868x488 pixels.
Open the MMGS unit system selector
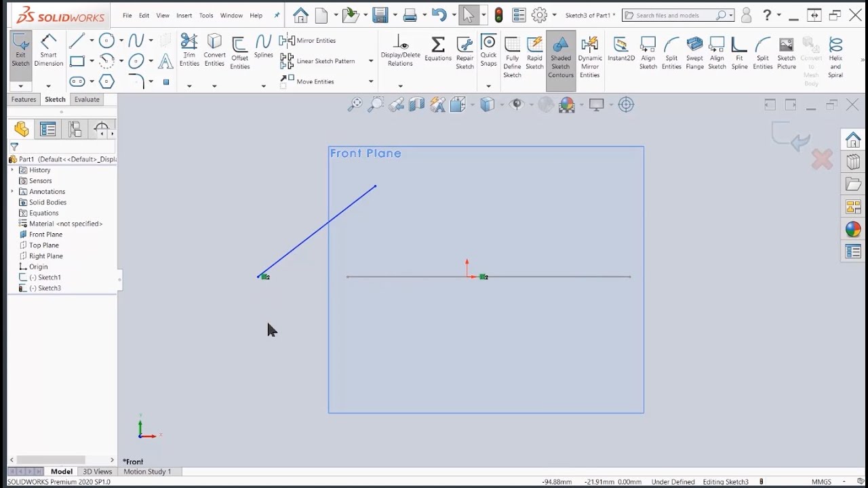[821, 482]
